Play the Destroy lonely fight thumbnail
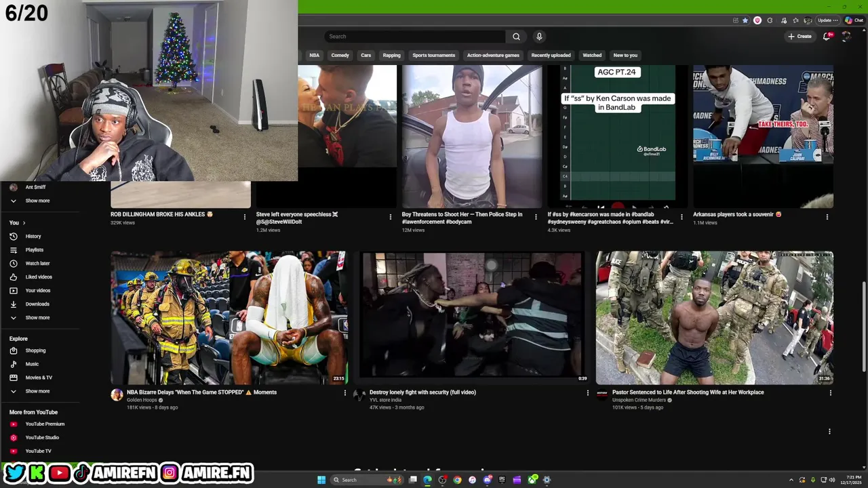The height and width of the screenshot is (488, 868). pyautogui.click(x=471, y=318)
